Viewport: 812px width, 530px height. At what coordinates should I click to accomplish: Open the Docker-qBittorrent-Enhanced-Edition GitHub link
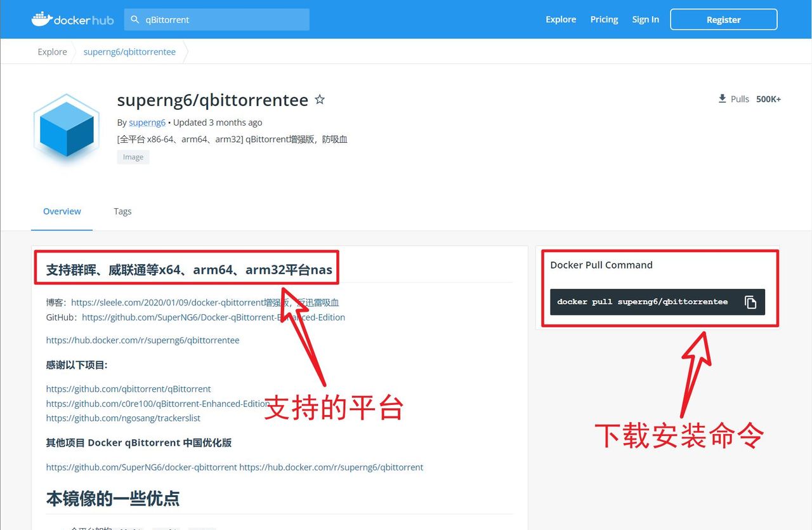213,317
